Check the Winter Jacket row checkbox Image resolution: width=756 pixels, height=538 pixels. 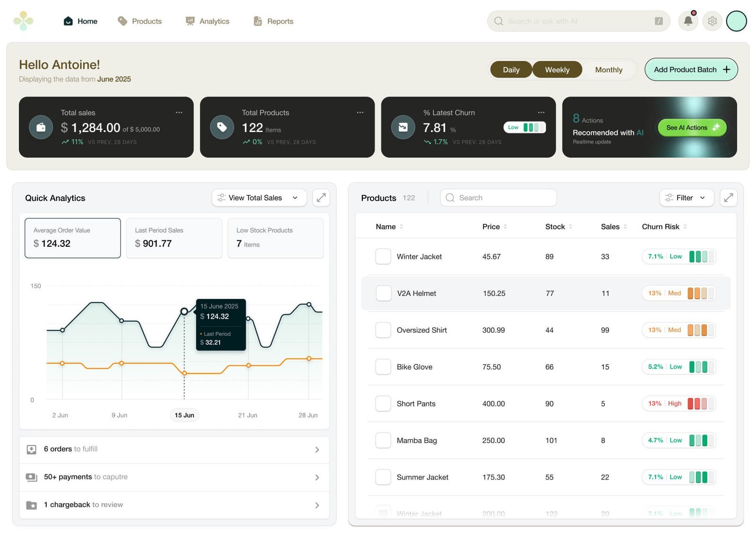[383, 256]
